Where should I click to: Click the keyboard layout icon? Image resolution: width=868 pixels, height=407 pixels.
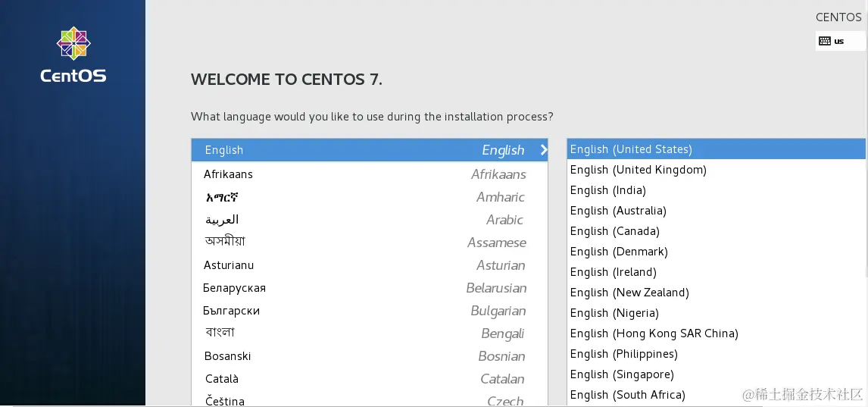pos(825,41)
